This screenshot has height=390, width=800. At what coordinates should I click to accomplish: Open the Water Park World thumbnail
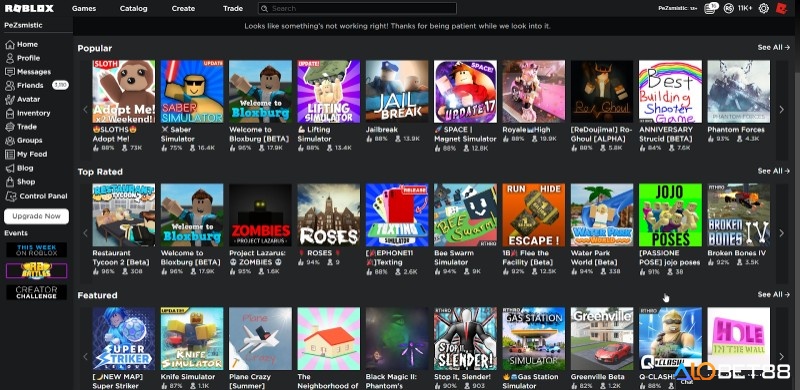[602, 215]
